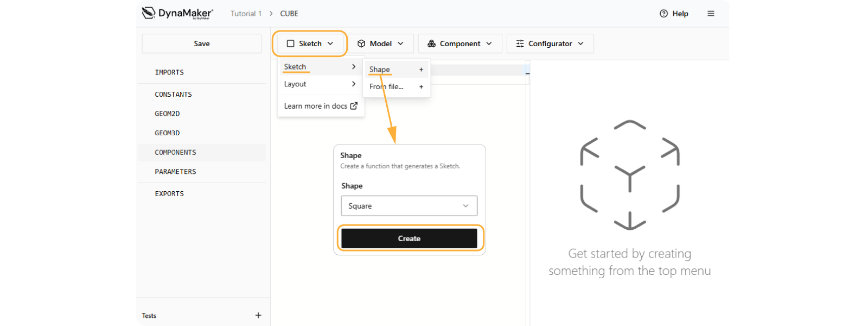Open the Sketch dropdown in toolbar
868x326 pixels.
(x=310, y=43)
